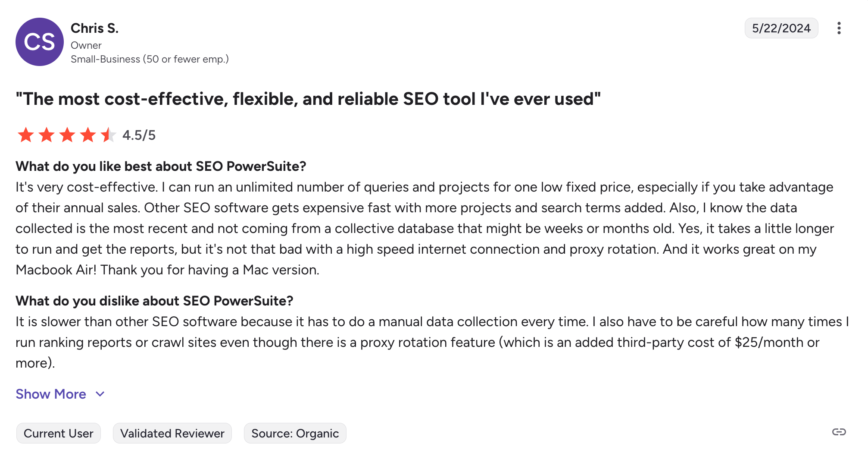Screen dimensions: 868x453
Task: Click the Small-Business company size text
Action: 150,59
